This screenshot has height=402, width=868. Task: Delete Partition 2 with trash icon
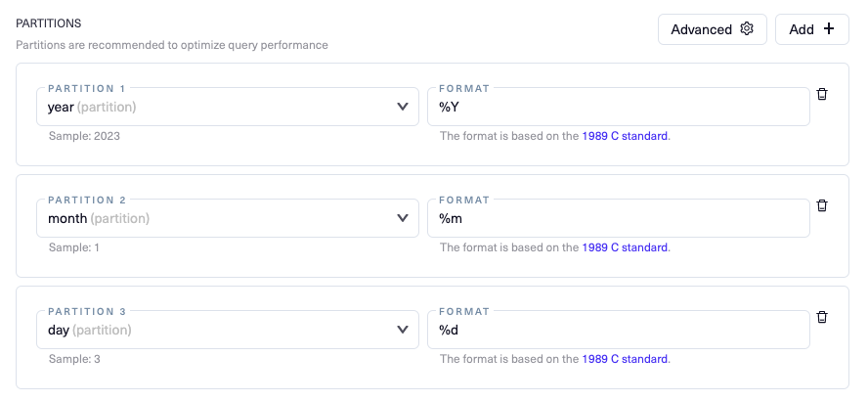(822, 205)
